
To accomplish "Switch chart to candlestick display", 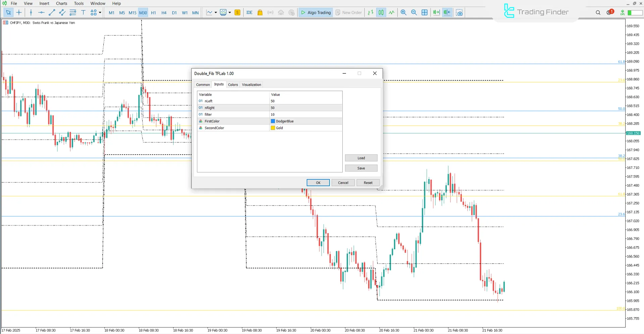I will tap(381, 12).
